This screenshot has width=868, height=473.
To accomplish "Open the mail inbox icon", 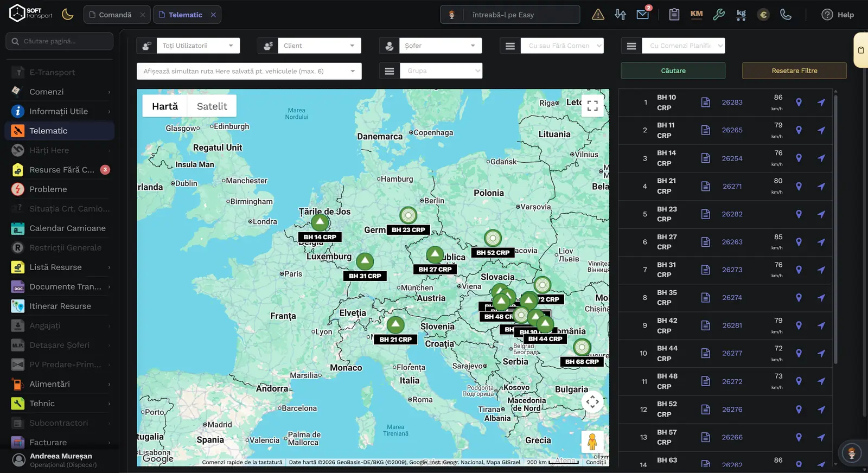I will (643, 14).
